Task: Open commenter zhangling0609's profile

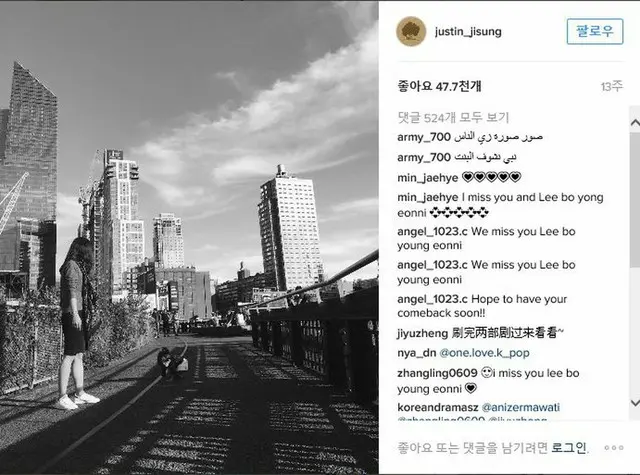Action: (437, 373)
